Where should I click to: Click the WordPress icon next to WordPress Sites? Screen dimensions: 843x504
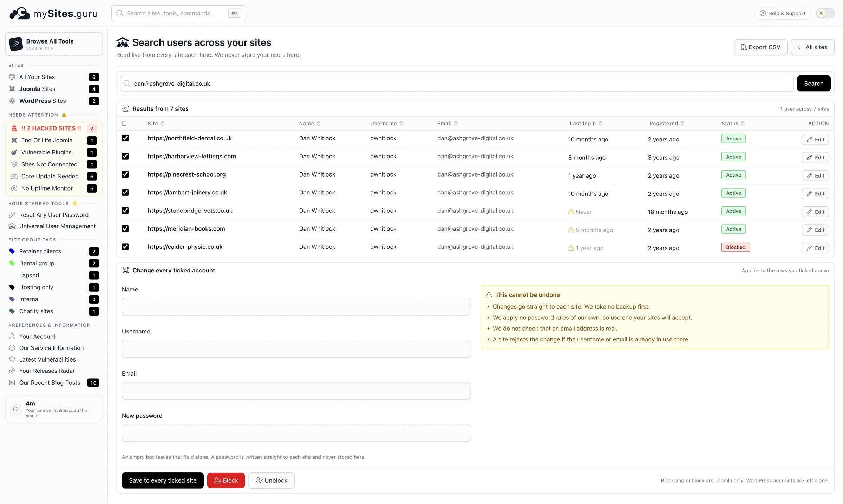12,101
